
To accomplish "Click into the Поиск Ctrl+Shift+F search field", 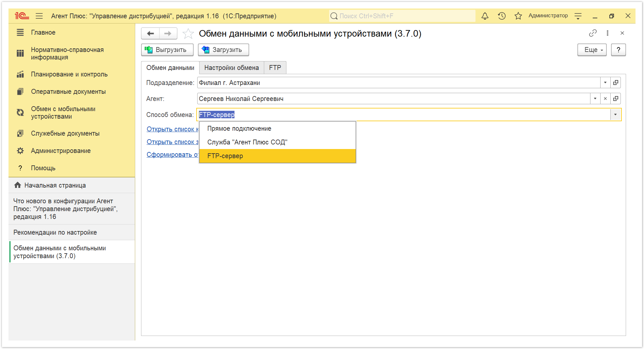I will click(402, 16).
